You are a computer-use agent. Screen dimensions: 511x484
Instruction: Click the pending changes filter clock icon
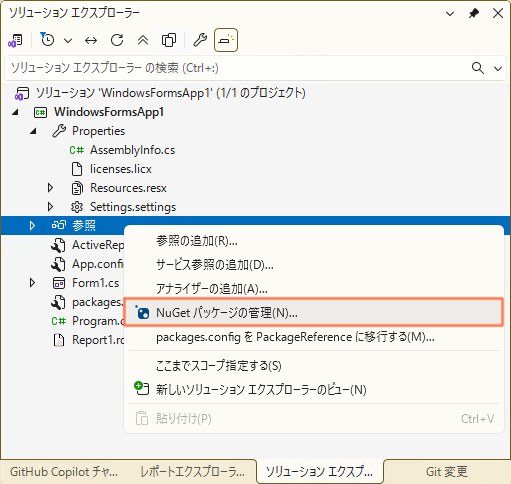47,40
